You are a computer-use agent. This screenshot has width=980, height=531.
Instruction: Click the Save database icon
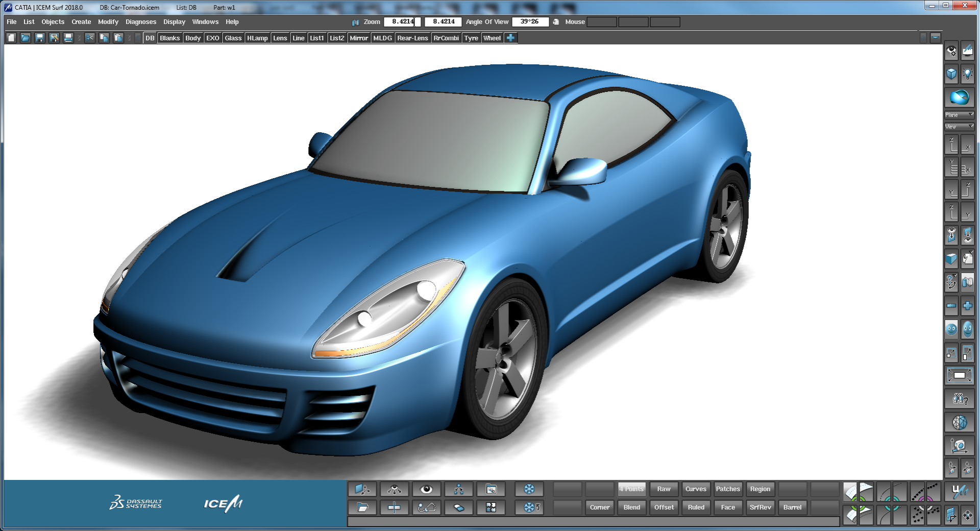pos(40,38)
